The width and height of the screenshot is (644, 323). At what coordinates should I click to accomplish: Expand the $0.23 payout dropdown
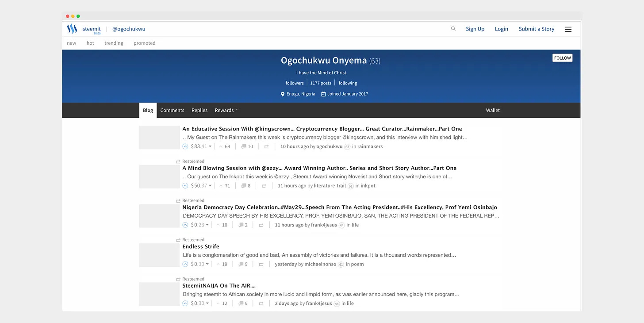[207, 225]
